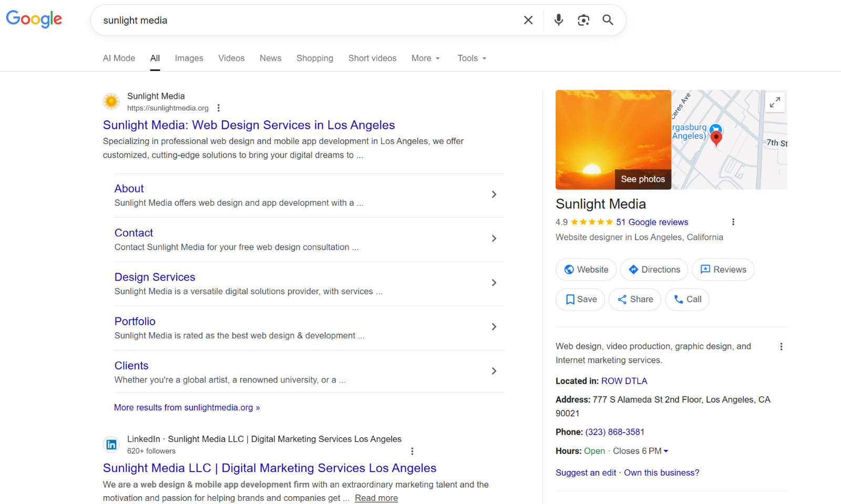Open the About sitelink
This screenshot has width=841, height=504.
pos(129,189)
